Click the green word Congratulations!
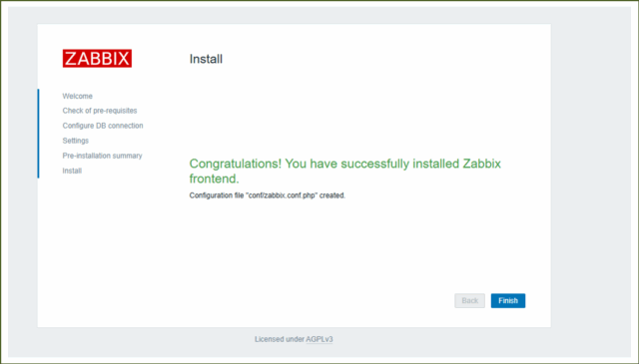Image resolution: width=639 pixels, height=364 pixels. click(236, 164)
